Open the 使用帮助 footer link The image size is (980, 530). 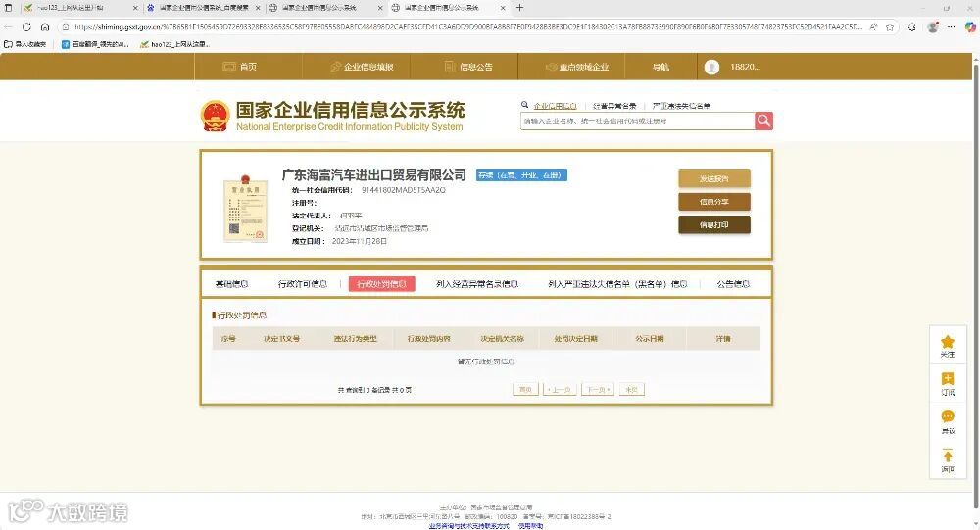point(530,526)
